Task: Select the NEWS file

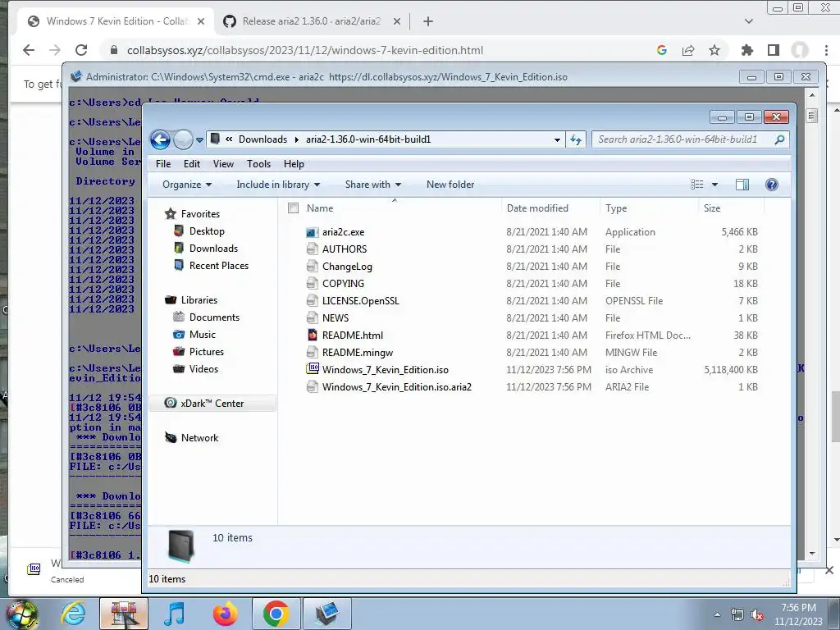Action: pos(336,317)
